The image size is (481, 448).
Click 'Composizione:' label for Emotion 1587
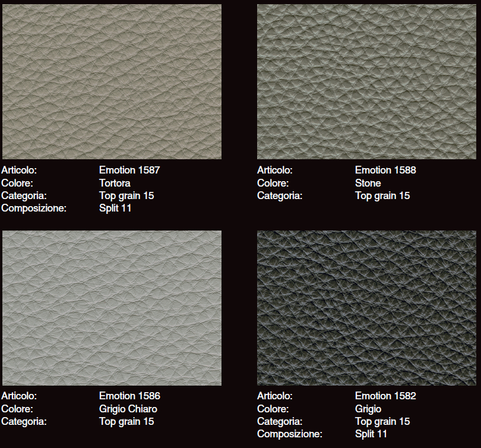(34, 209)
